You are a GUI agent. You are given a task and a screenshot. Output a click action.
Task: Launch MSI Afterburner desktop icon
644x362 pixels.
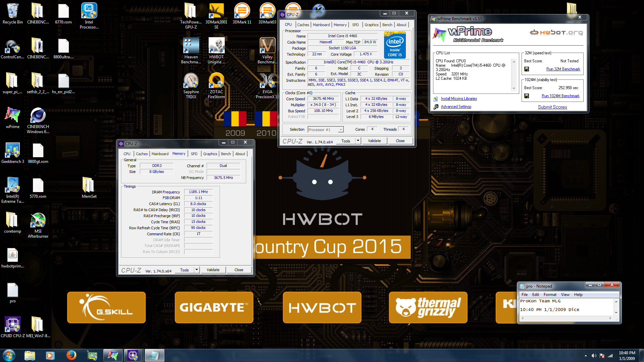point(38,225)
